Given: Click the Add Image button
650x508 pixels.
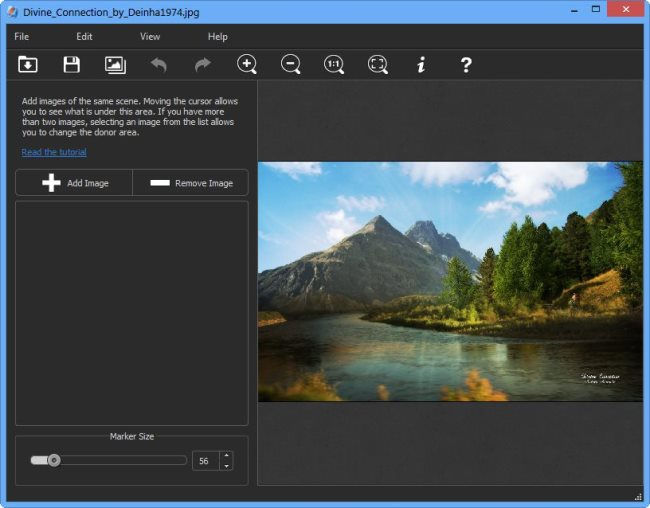Looking at the screenshot, I should (74, 182).
